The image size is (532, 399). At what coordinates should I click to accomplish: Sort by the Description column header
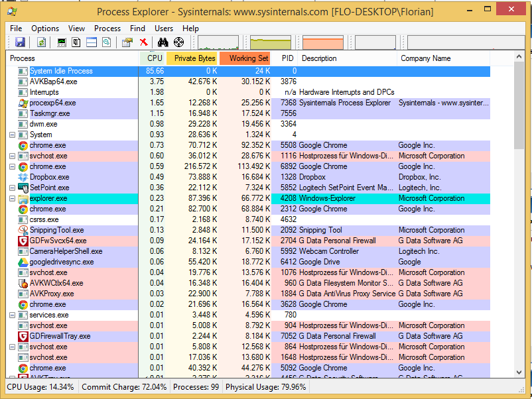tap(348, 58)
